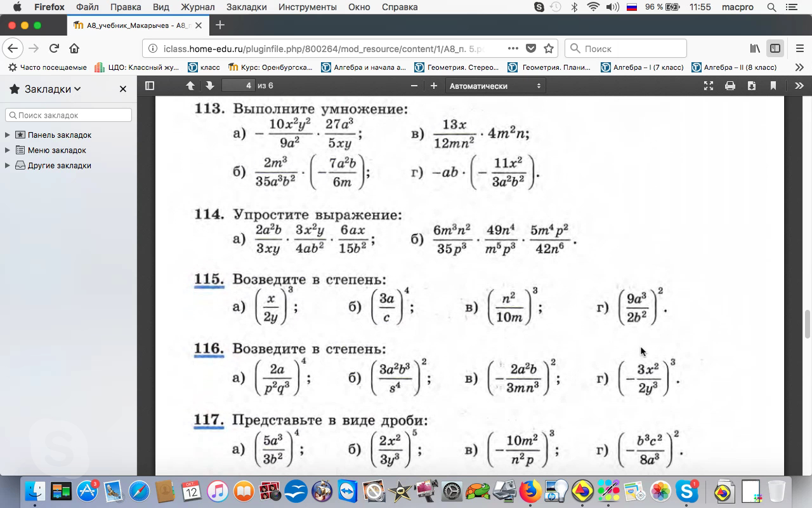Open a new browser tab

(220, 25)
